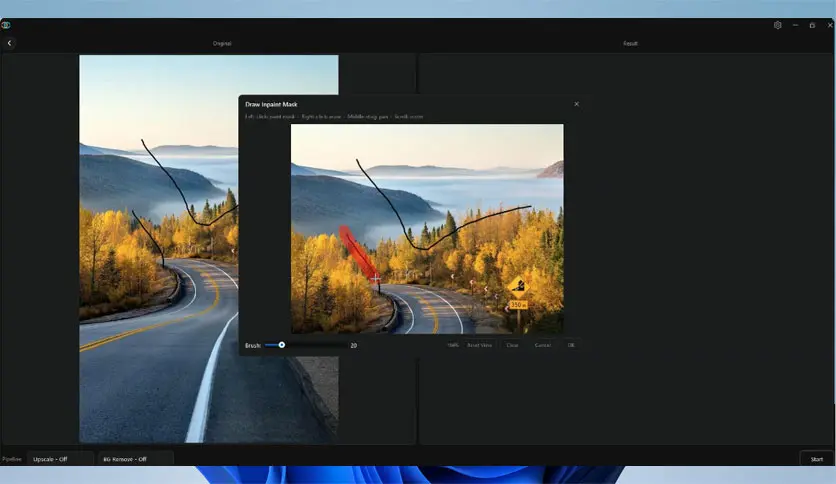Click the Original panel label
The height and width of the screenshot is (484, 836).
tap(222, 43)
